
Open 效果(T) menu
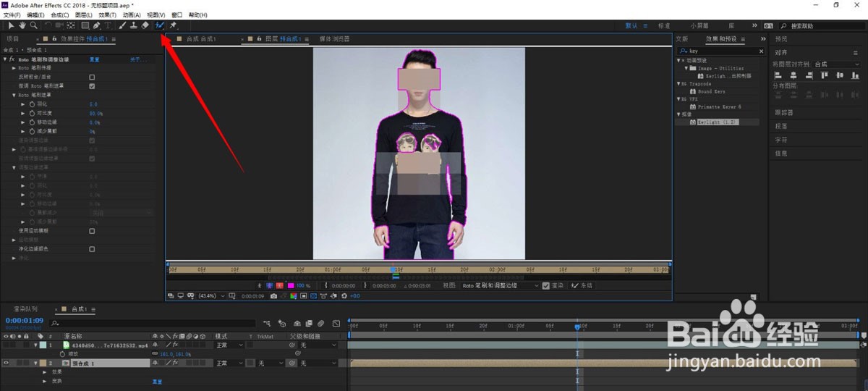coord(107,14)
